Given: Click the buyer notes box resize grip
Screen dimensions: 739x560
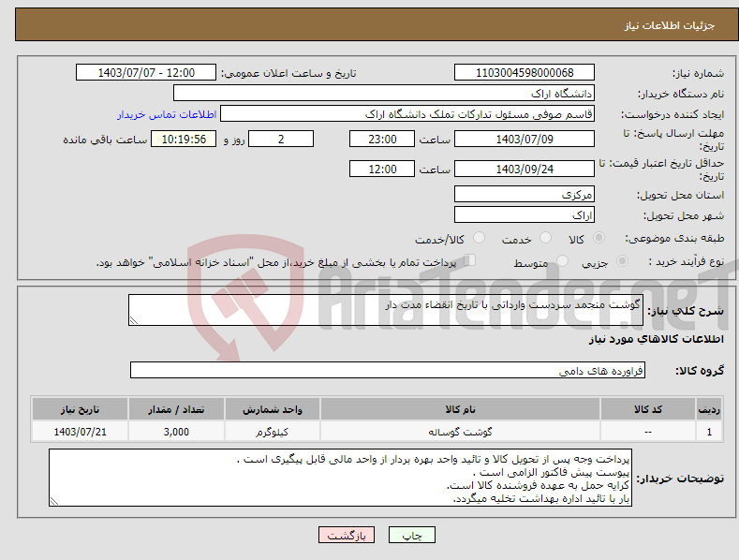Looking at the screenshot, I should pos(54,501).
